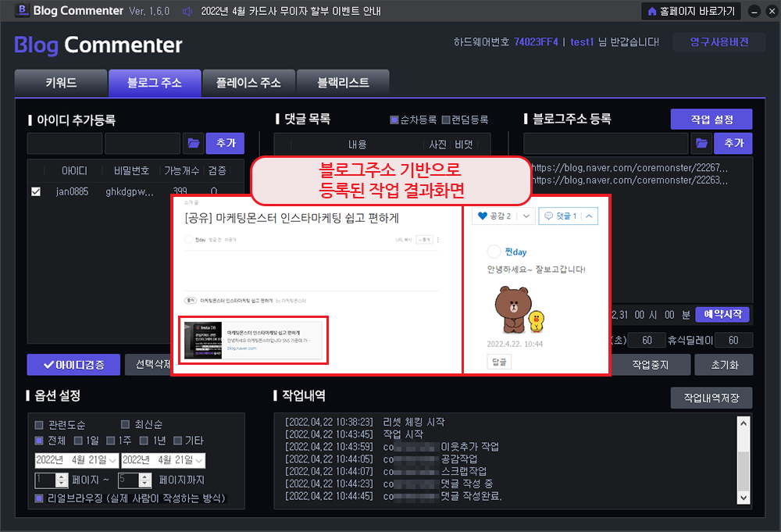Click the 댓글 1 speech bubble icon
Screen dimensions: 781x532
click(548, 216)
